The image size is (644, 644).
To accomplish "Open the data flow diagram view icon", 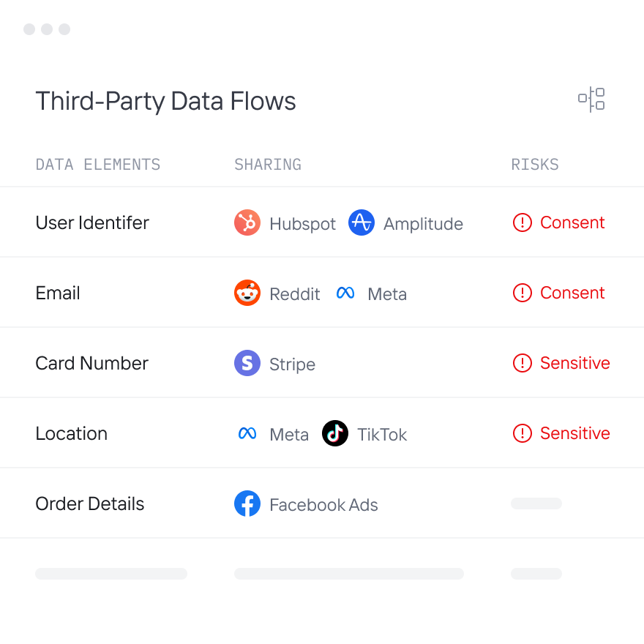I will coord(591,100).
